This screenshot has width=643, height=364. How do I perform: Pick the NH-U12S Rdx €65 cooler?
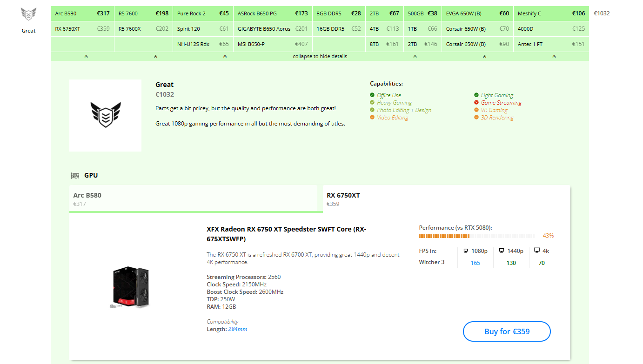(203, 44)
